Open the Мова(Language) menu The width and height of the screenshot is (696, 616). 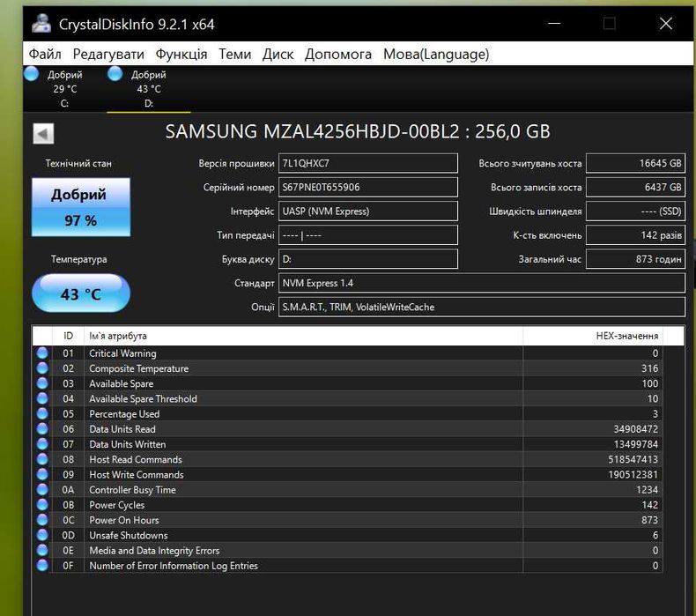pos(436,54)
